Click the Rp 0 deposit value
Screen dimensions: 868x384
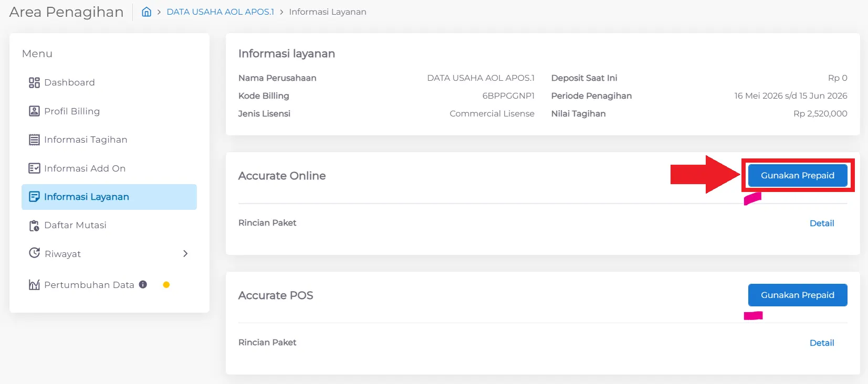point(838,78)
